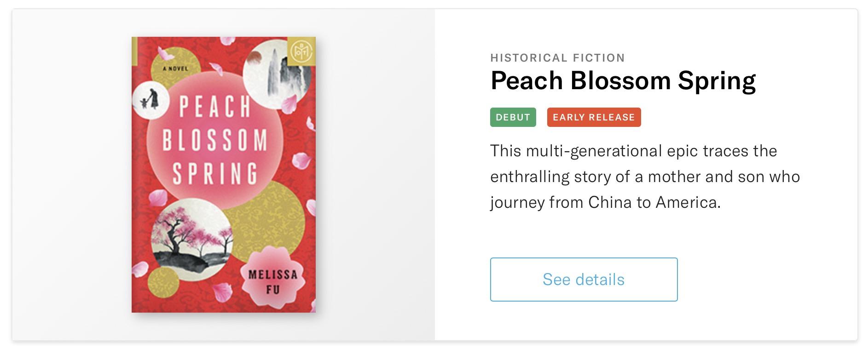
Task: Open the Peach Blossom Spring title heading
Action: click(x=623, y=81)
